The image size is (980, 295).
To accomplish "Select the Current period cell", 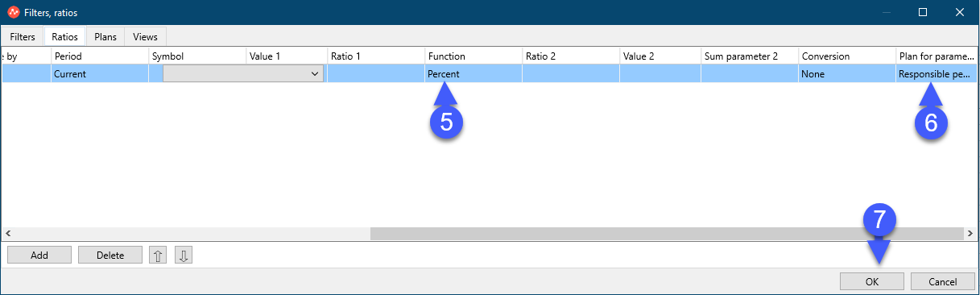I will 100,73.
